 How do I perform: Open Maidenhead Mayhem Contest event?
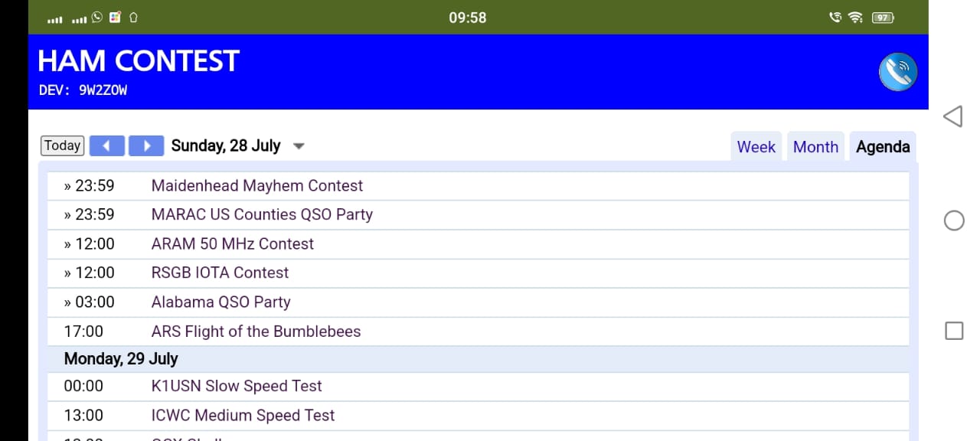click(x=257, y=185)
